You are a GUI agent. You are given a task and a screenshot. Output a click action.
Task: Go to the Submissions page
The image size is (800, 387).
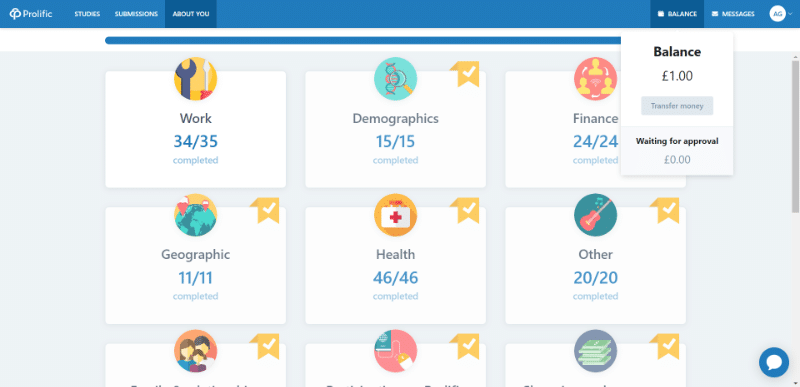[136, 14]
